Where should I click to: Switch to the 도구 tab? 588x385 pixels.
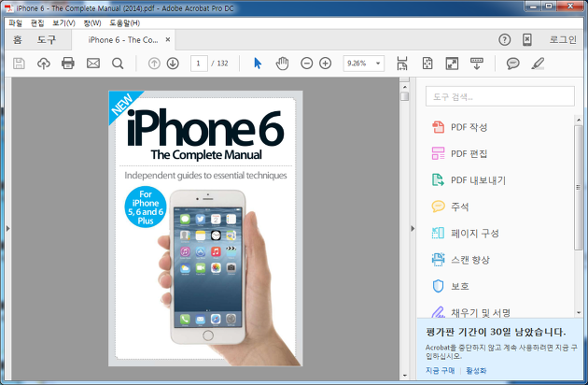pyautogui.click(x=47, y=39)
